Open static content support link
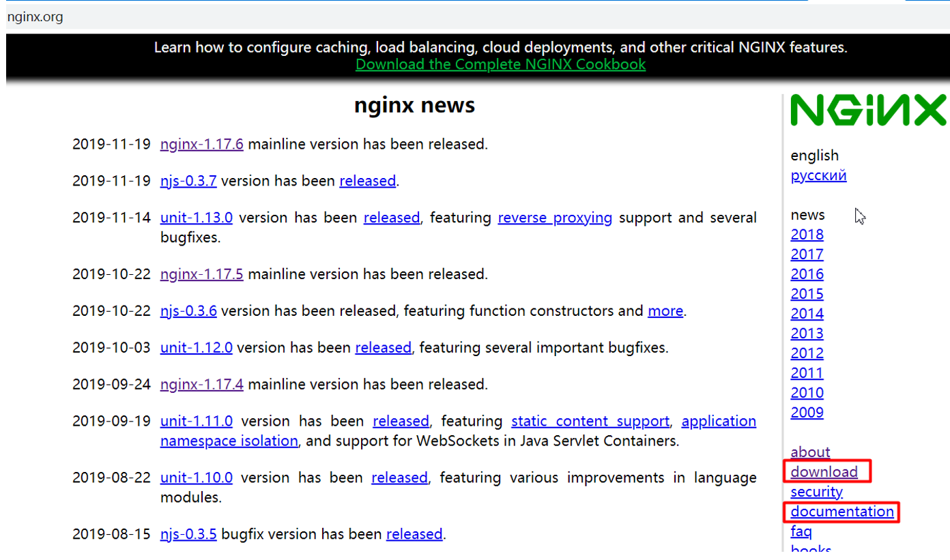950x560 pixels. tap(590, 421)
